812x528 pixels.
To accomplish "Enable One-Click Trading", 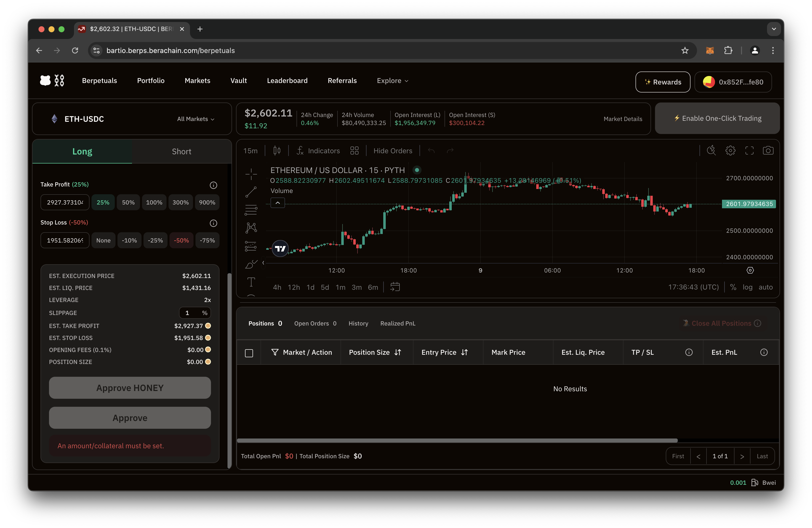I will point(717,118).
